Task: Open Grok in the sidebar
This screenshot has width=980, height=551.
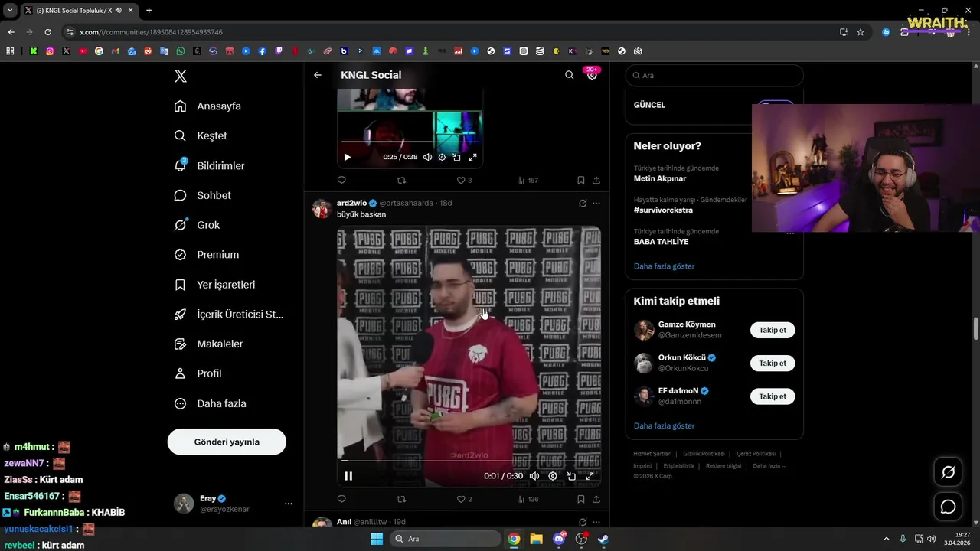Action: coord(197,225)
